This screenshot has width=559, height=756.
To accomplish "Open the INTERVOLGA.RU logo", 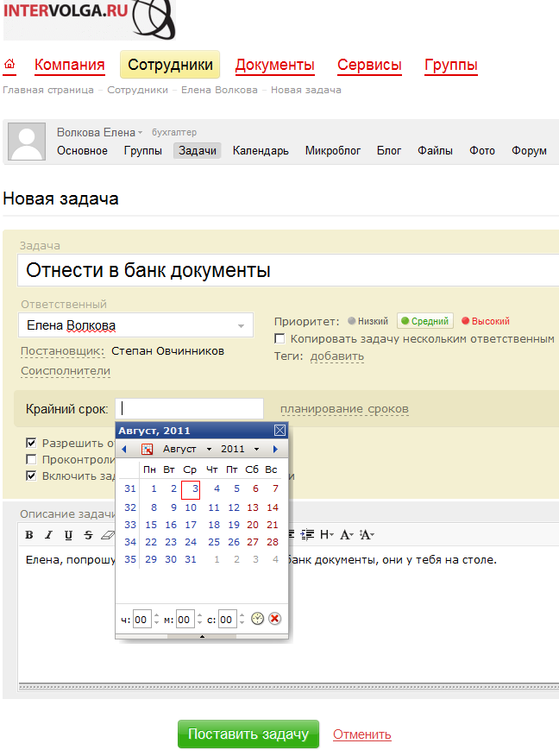I will [89, 18].
